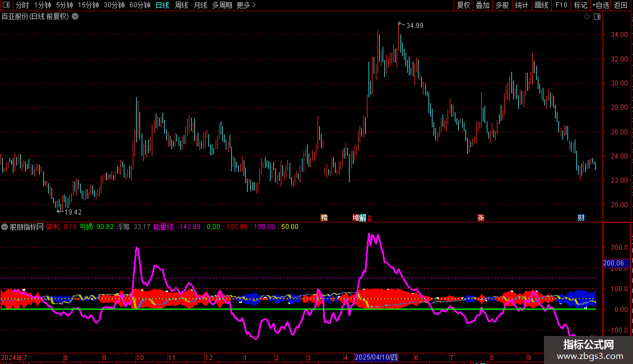633x364 pixels.
Task: Click the diamond icon above the price axis
Action: (x=587, y=17)
